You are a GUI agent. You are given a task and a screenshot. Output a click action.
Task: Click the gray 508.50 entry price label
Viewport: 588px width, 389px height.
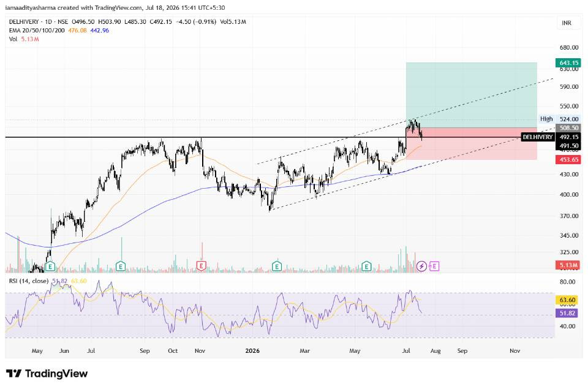569,128
